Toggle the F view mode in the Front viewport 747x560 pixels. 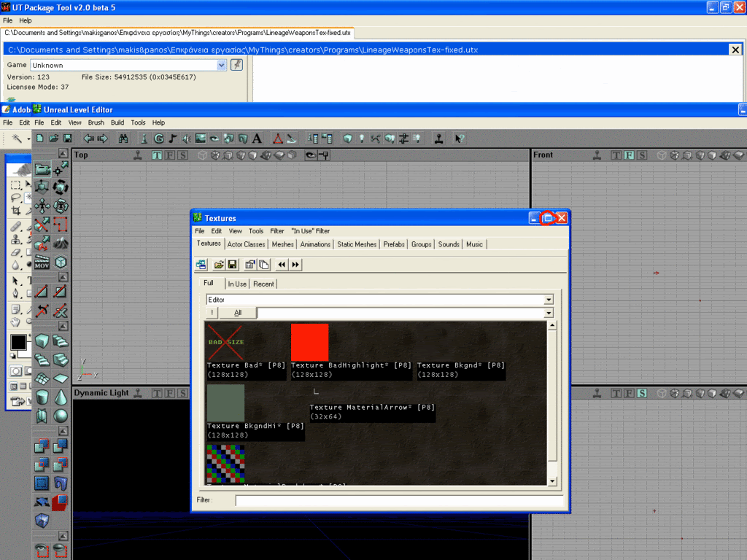pos(629,155)
